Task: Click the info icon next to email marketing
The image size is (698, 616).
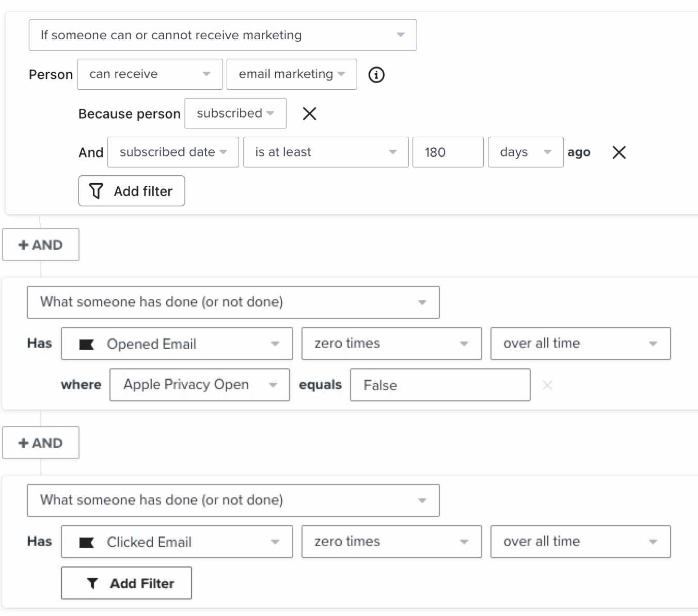Action: click(x=376, y=75)
